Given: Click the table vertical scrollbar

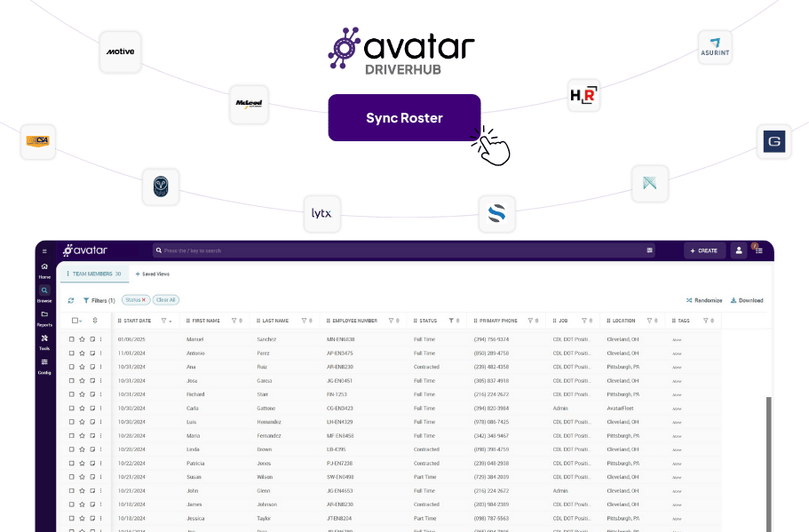Looking at the screenshot, I should (x=769, y=465).
